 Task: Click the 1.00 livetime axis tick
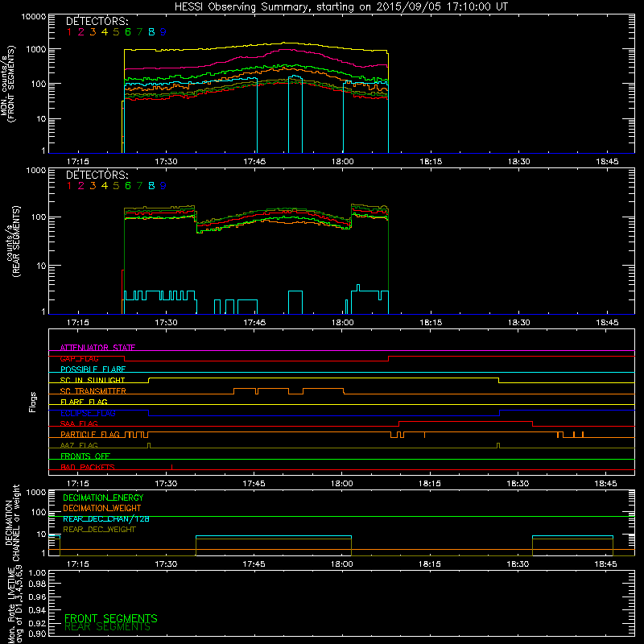[37, 573]
